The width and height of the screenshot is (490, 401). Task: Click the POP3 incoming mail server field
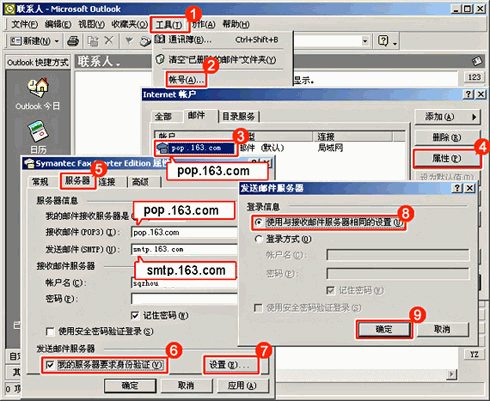pyautogui.click(x=184, y=232)
